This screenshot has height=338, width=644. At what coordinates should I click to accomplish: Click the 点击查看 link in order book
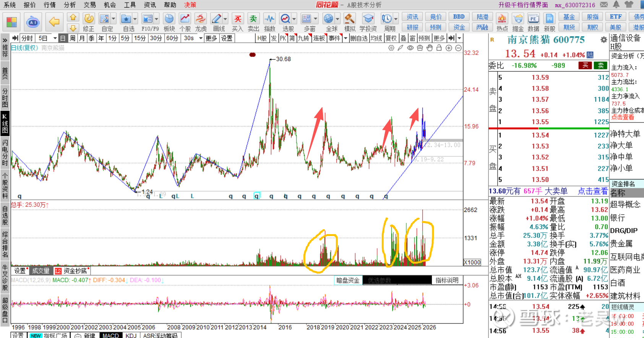(x=592, y=191)
